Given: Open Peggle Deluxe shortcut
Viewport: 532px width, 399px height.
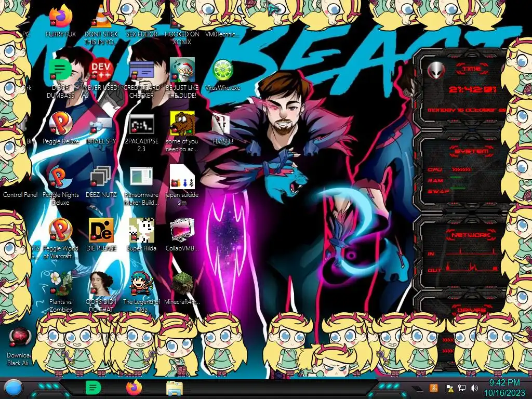Looking at the screenshot, I should pyautogui.click(x=60, y=123).
